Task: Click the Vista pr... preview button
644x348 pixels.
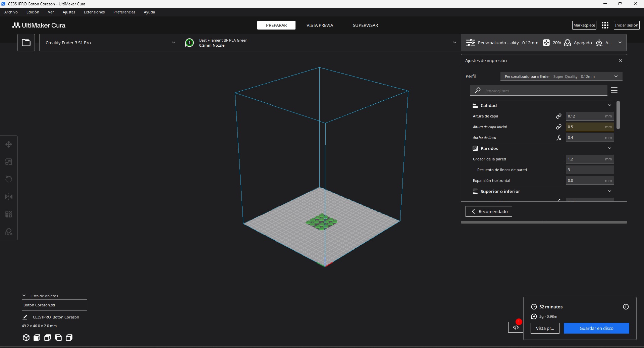Action: (545, 328)
